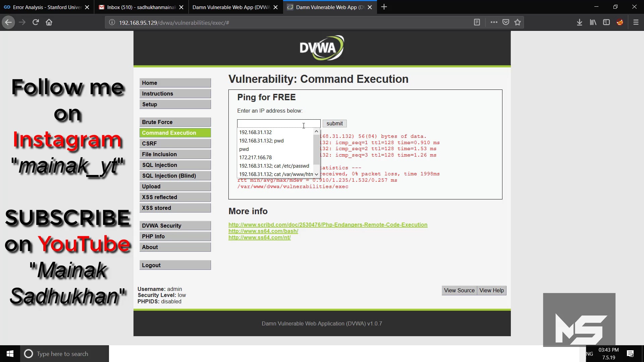Open the Firefox hamburger menu
This screenshot has height=362, width=644.
636,22
